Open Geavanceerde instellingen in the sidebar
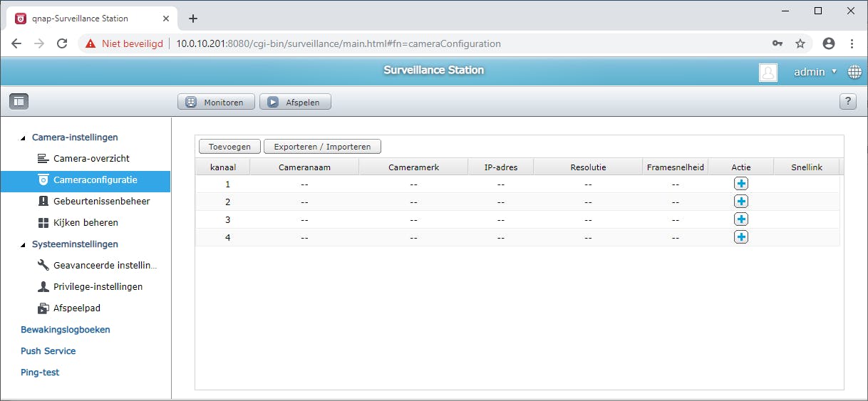Image resolution: width=868 pixels, height=401 pixels. point(86,266)
